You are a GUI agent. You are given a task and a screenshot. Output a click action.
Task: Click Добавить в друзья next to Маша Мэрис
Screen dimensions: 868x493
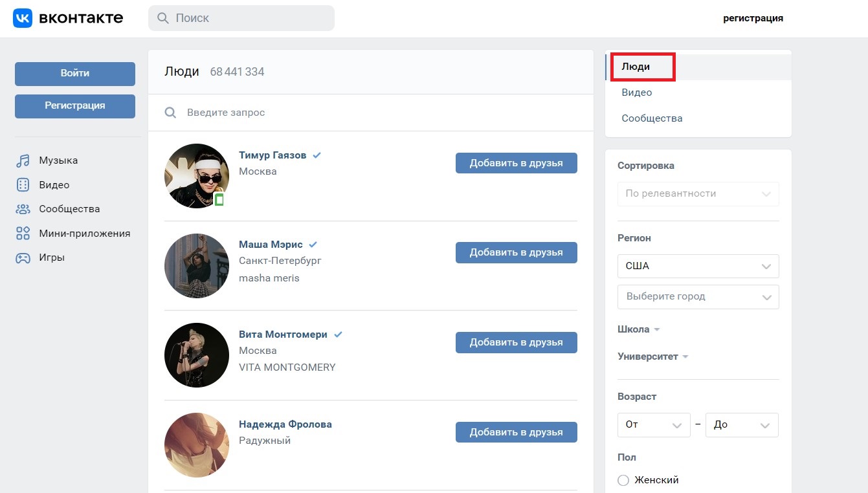516,252
